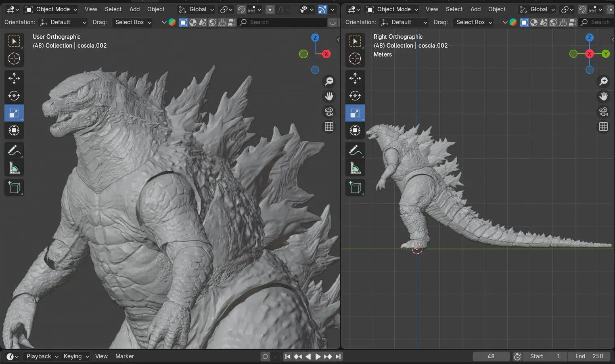Select the Select Box tool in right viewport
615x364 pixels.
point(355,42)
